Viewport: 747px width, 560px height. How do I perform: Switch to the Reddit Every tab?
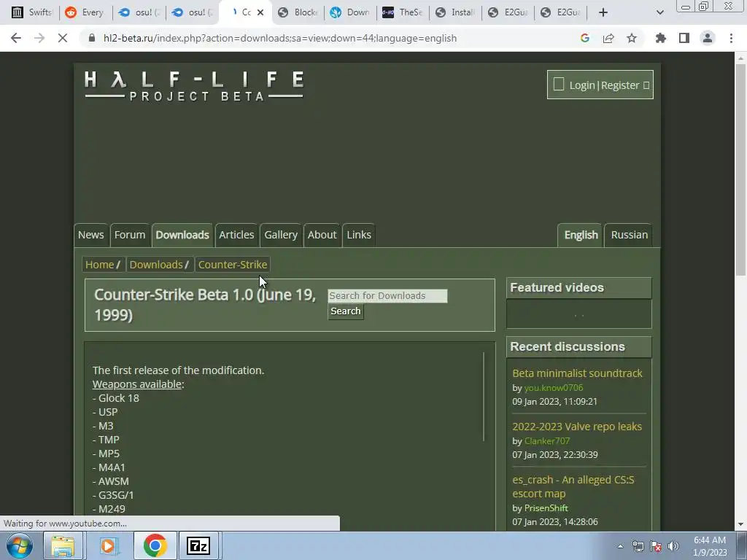pos(85,12)
